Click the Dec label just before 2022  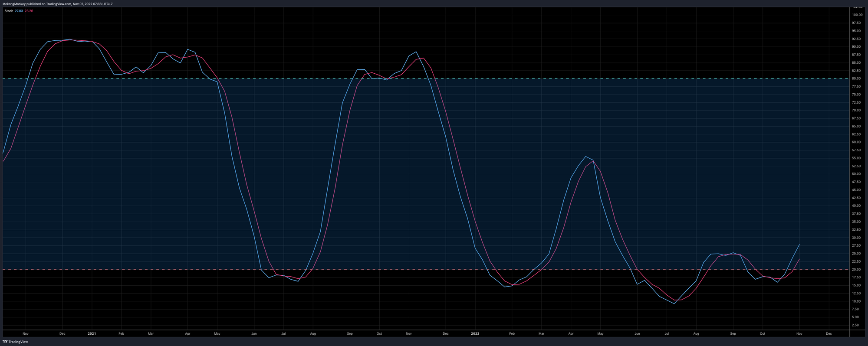click(446, 333)
